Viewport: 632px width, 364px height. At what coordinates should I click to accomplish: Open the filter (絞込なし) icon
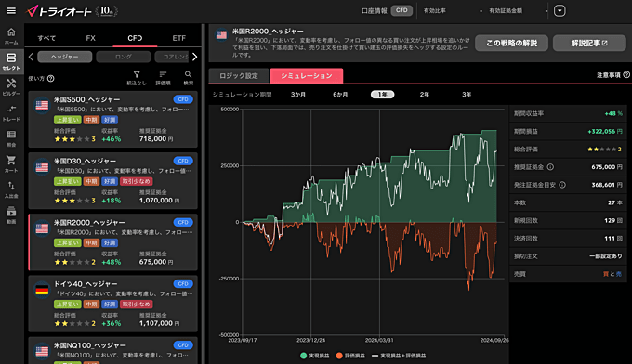click(x=137, y=78)
